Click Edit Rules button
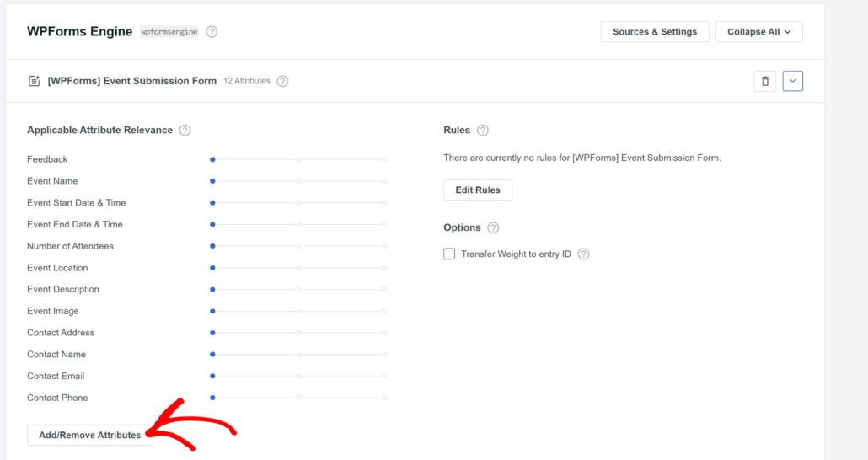The width and height of the screenshot is (868, 460). [477, 190]
